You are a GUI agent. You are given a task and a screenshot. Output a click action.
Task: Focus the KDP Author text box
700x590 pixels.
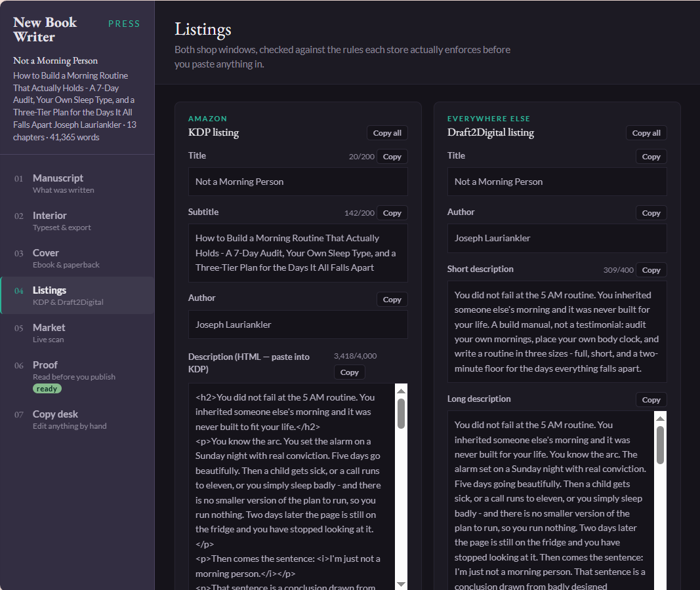point(298,324)
